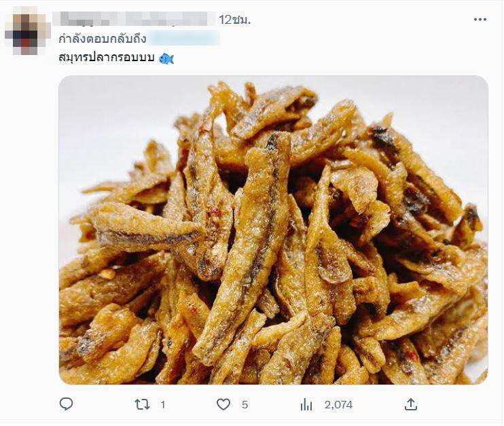Click the blue fish emoji in the caption
Viewport: 504px width, 426px height.
pos(166,59)
